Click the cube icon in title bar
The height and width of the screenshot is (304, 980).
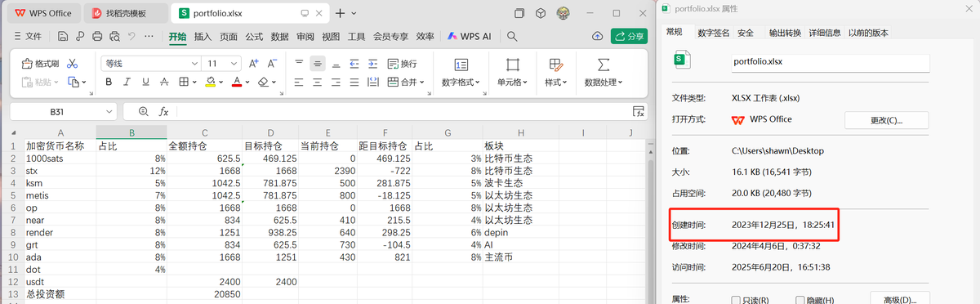click(x=541, y=13)
